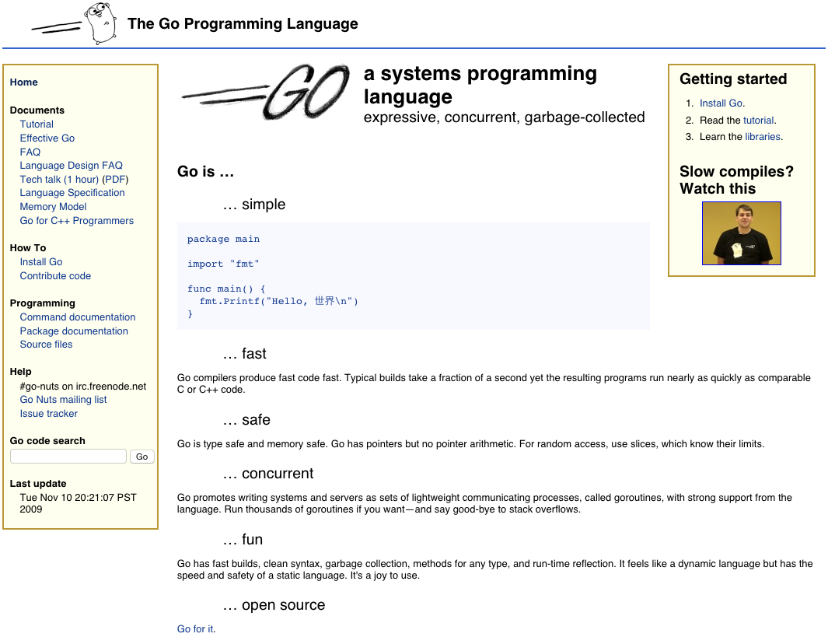Play the Slow compiles video thumbnail
Image resolution: width=828 pixels, height=644 pixels.
tap(741, 233)
